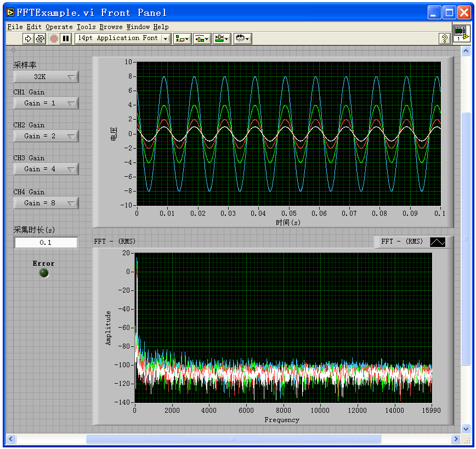Open the Resize Objects tool
The height and width of the screenshot is (449, 476).
(222, 38)
